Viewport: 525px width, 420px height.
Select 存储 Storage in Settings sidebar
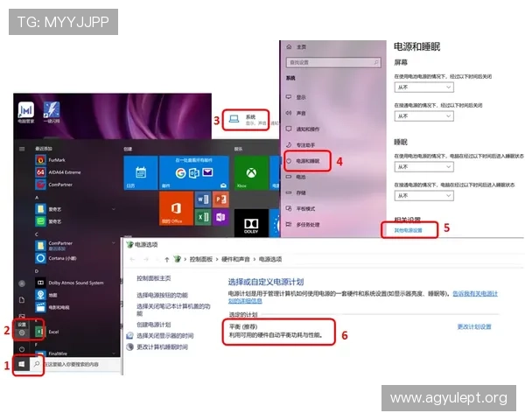296,192
